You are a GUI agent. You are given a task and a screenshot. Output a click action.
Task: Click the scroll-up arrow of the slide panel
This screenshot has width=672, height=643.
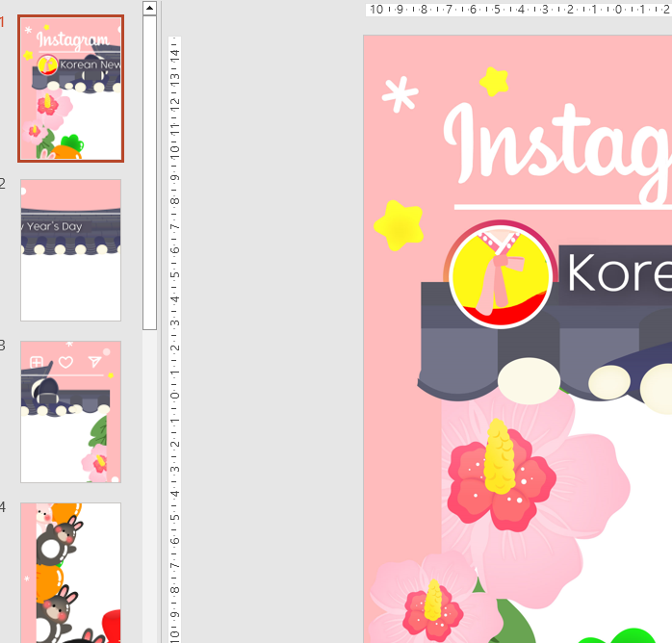point(149,8)
